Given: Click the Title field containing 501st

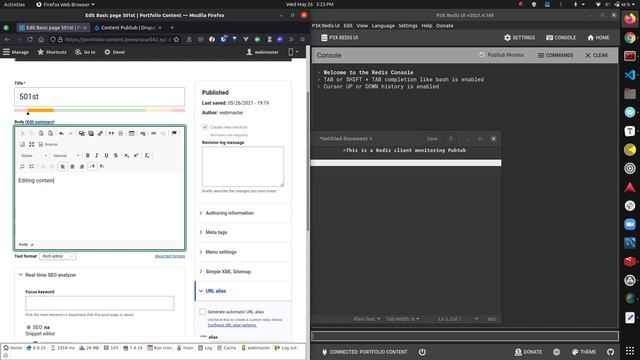Looking at the screenshot, I should click(x=99, y=97).
